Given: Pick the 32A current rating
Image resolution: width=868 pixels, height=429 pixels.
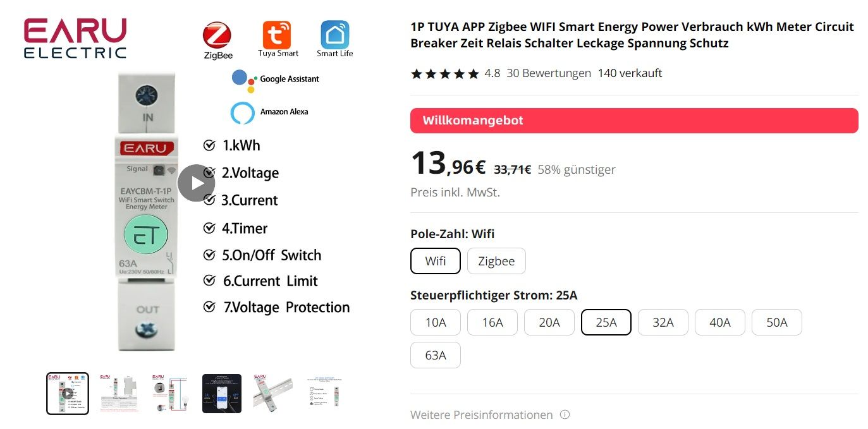Looking at the screenshot, I should click(x=663, y=322).
